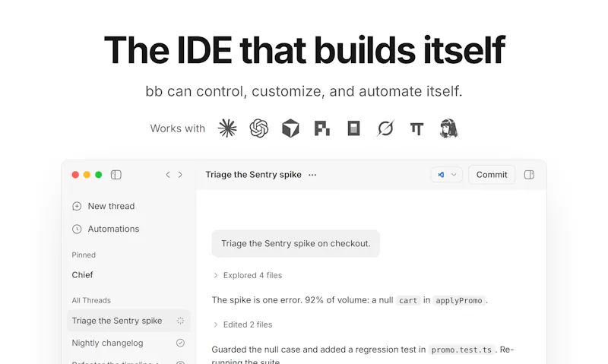Go back with the left chevron
The width and height of the screenshot is (608, 364).
pos(168,175)
